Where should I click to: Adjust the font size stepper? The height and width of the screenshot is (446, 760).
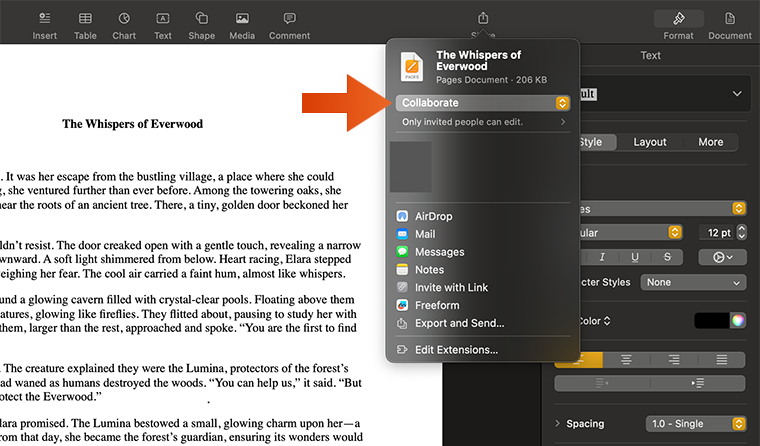point(742,233)
